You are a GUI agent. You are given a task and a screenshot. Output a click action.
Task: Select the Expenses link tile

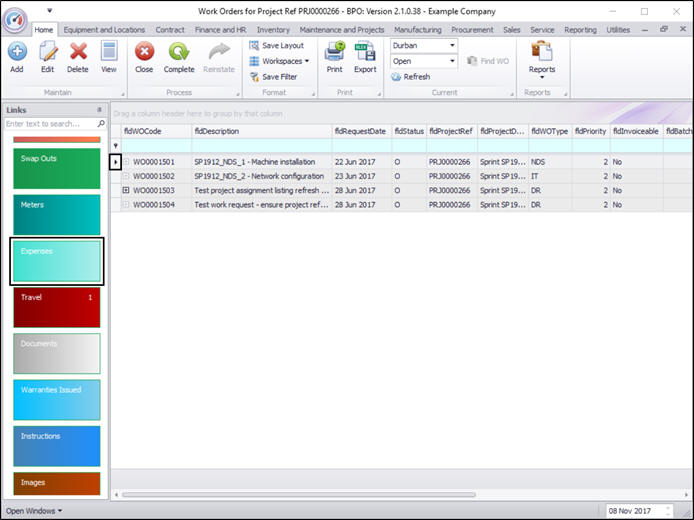click(x=57, y=261)
